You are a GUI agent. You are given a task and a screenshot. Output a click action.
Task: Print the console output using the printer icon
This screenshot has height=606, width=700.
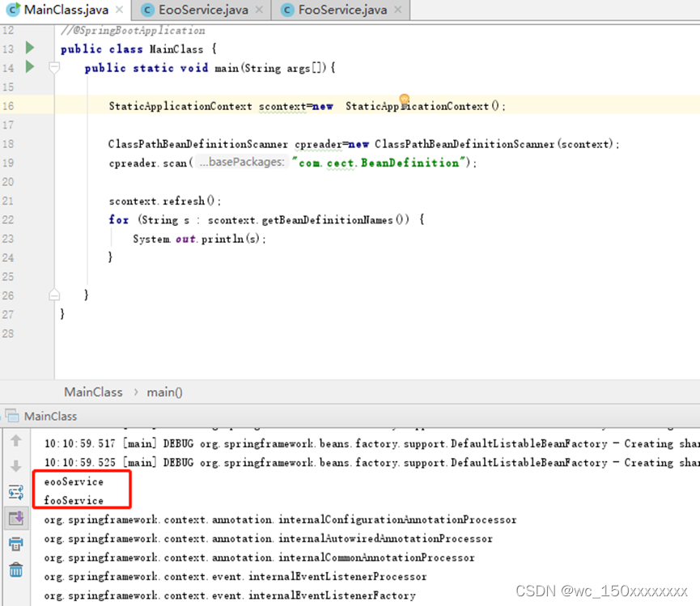[x=16, y=544]
